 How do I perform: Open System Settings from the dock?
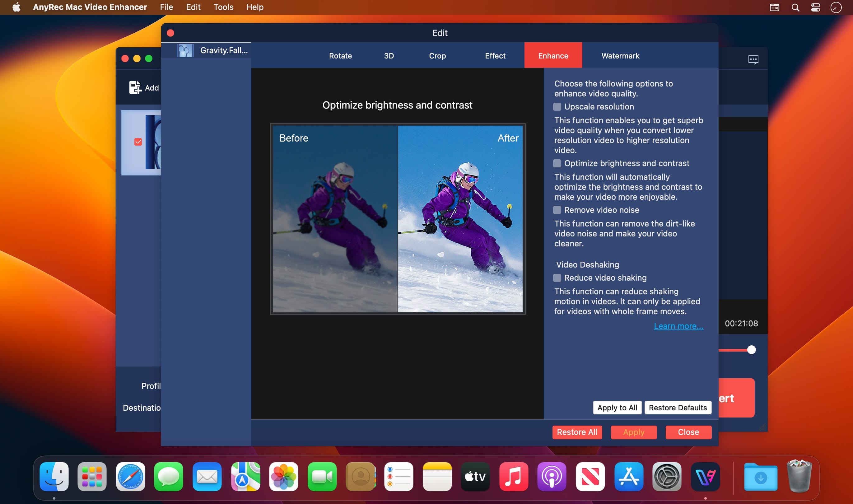click(x=667, y=477)
